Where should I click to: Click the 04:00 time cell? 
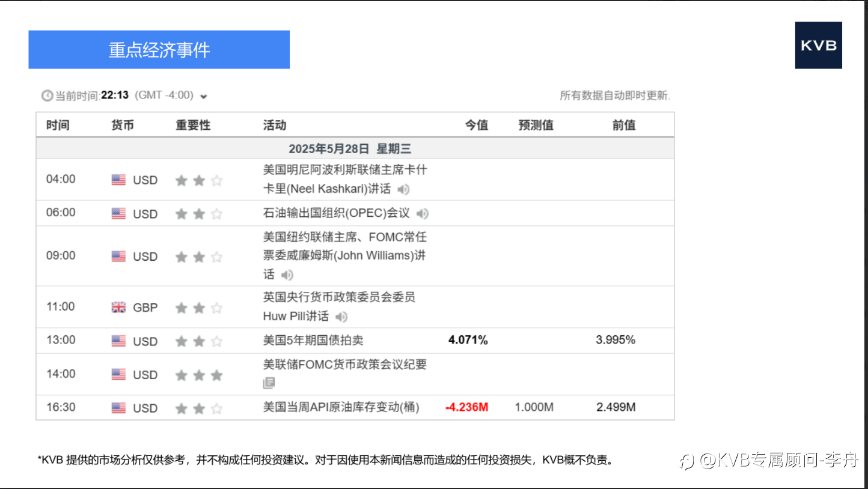coord(61,179)
